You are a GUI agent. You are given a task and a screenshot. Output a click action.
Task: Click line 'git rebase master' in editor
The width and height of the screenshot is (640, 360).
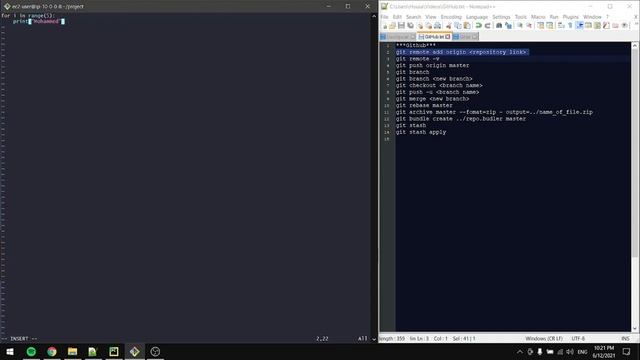coord(424,105)
